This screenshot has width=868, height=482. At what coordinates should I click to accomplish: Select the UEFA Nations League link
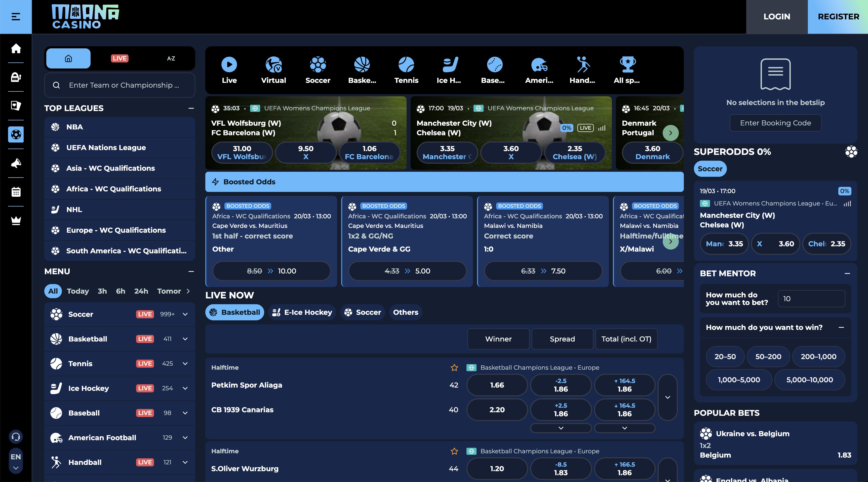(x=106, y=147)
